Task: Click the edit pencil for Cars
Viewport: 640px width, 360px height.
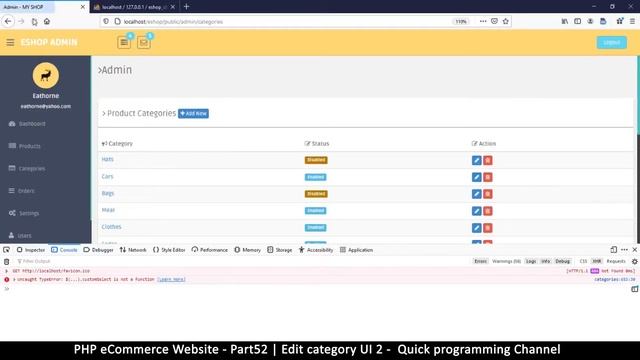Action: click(x=476, y=177)
